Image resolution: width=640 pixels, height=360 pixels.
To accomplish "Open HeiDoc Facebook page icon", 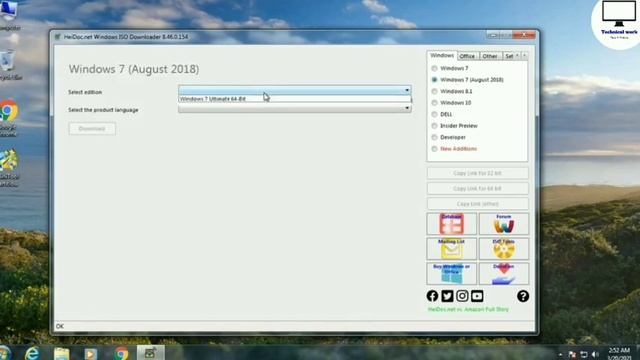I will pos(432,296).
